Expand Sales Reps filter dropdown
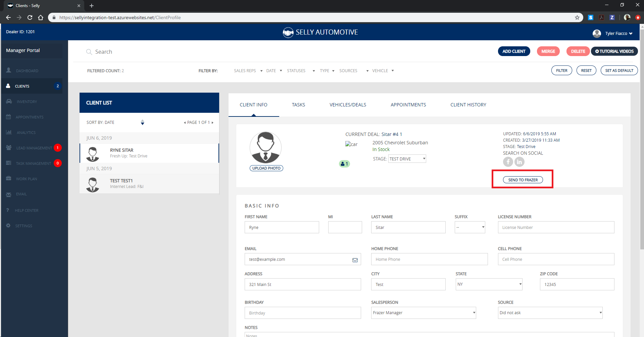 tap(248, 71)
